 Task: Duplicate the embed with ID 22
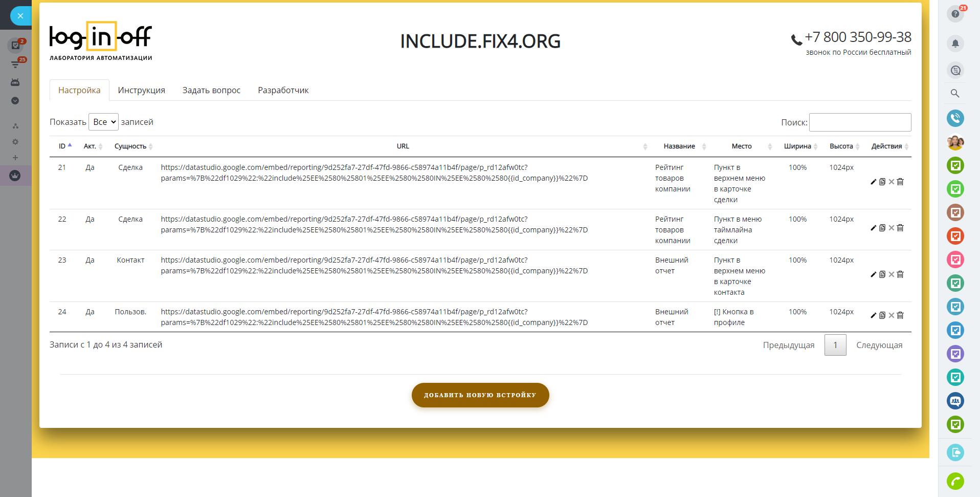point(882,228)
